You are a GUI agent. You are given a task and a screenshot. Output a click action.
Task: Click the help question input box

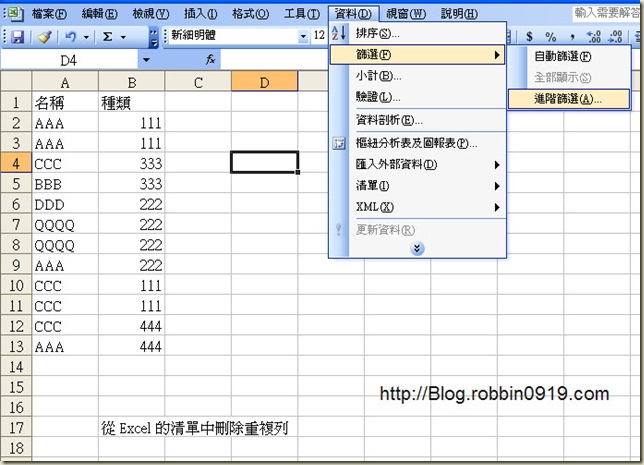pos(607,14)
